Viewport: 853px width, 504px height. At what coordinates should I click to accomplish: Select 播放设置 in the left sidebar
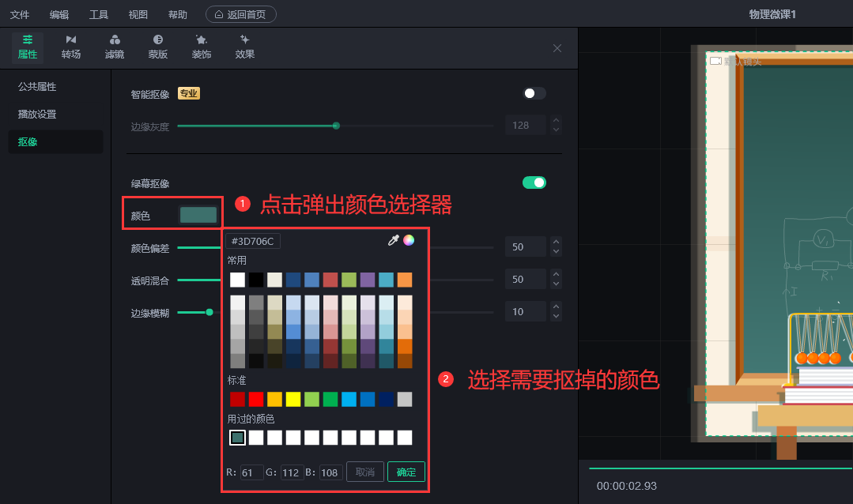(x=37, y=114)
